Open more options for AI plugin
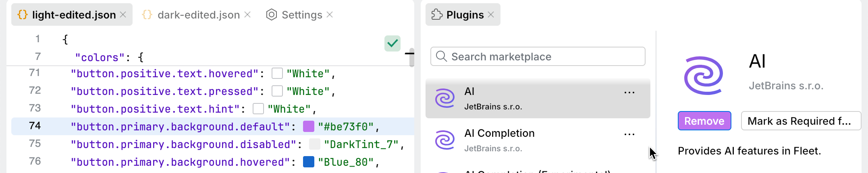868x173 pixels. tap(629, 93)
